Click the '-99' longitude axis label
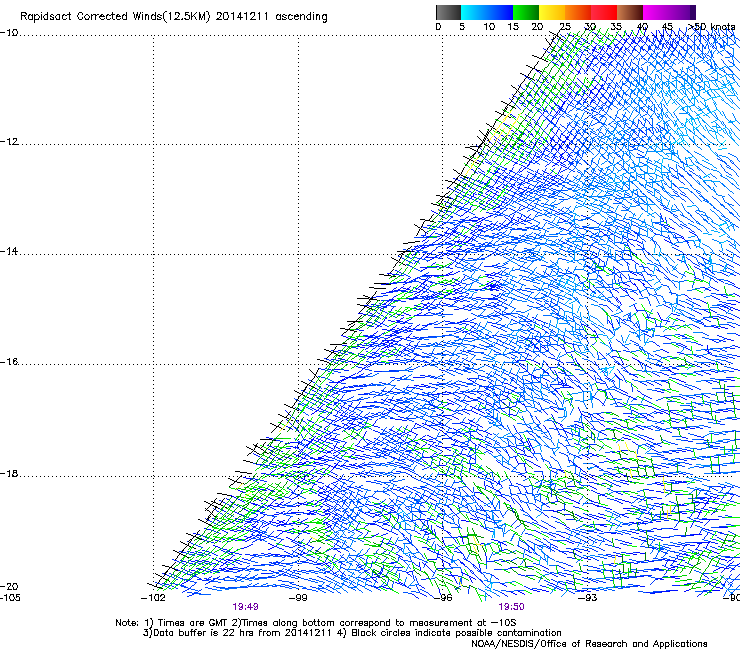The height and width of the screenshot is (650, 740). coord(298,598)
